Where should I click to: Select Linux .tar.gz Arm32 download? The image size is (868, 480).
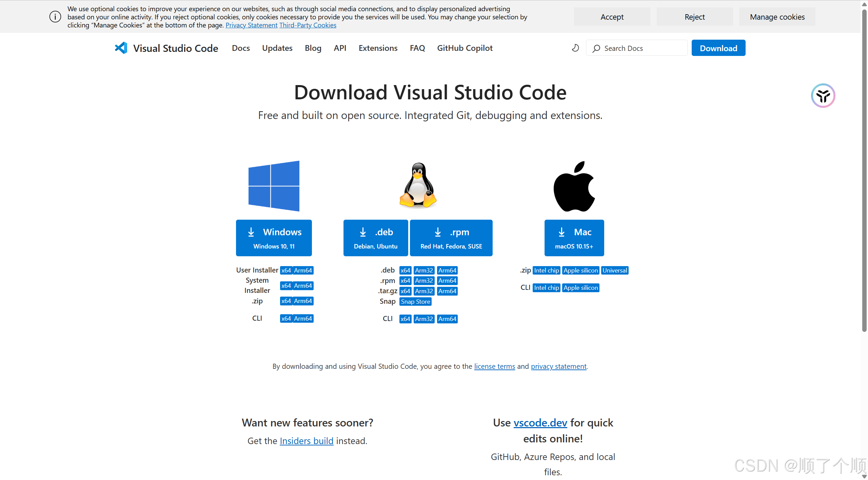coord(424,291)
